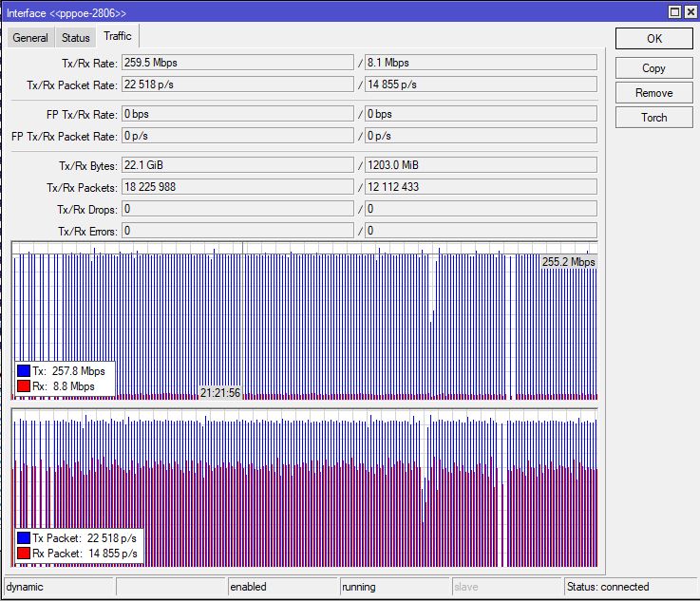This screenshot has width=700, height=601.
Task: Click the Tx Packet: 22 518 p/s legend text
Action: [x=85, y=538]
